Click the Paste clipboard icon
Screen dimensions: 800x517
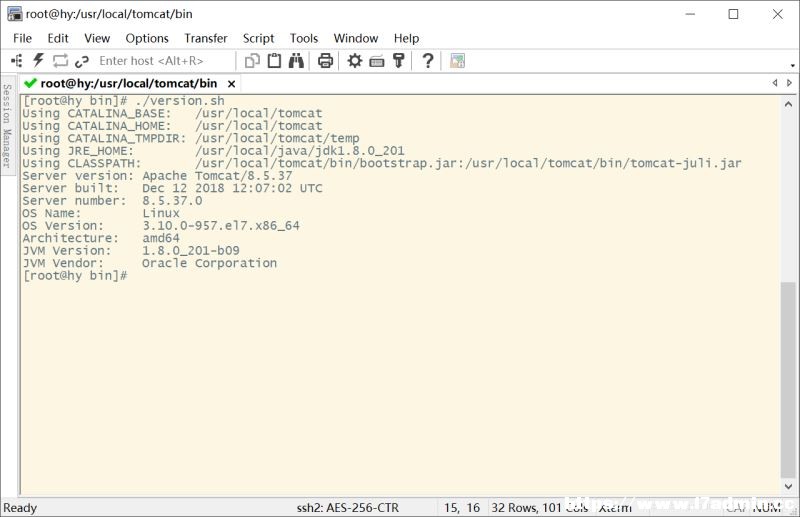click(x=274, y=60)
